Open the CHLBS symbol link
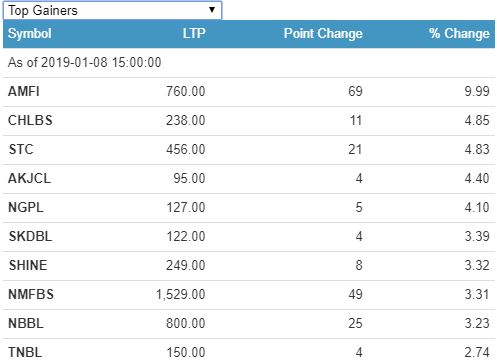Viewport: 497px width, 361px height. tap(30, 120)
